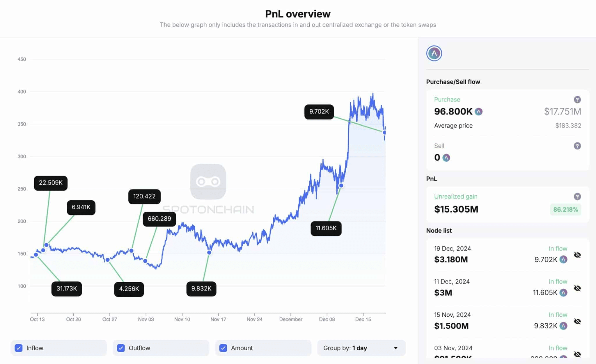Click the 11.605K chart label

[326, 228]
